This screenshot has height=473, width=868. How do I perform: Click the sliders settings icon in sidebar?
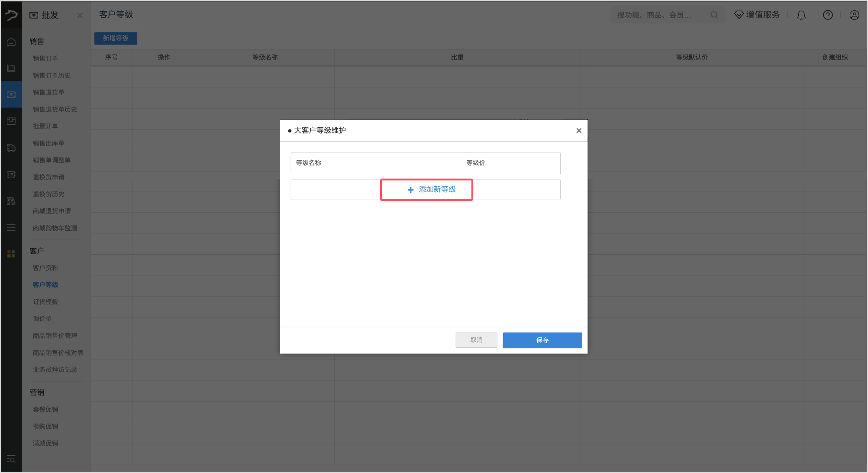[x=11, y=227]
